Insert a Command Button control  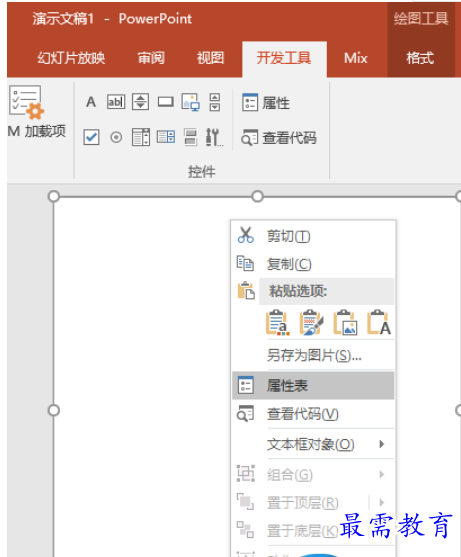pos(166,102)
